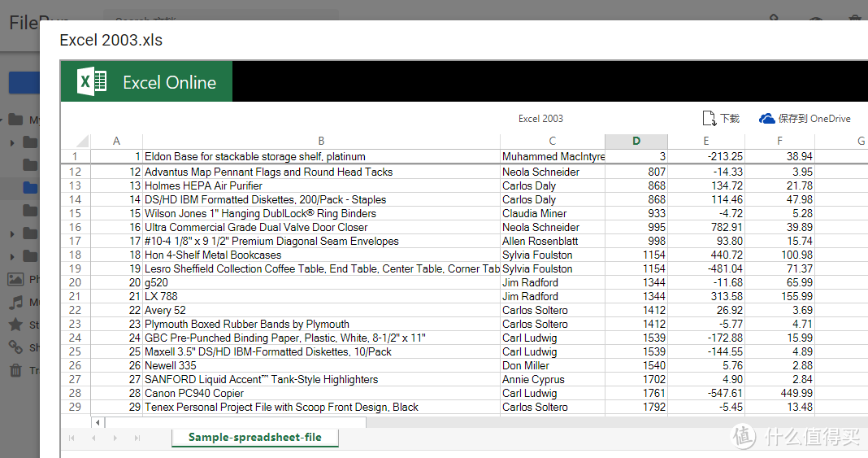This screenshot has height=458, width=868.
Task: Click cell 'Avery 52'
Action: pyautogui.click(x=321, y=310)
